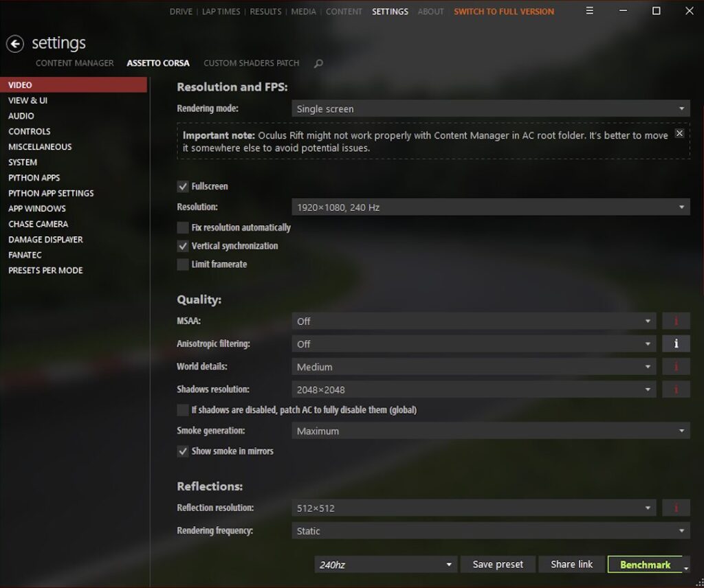Uncheck Show smoke in mirrors
This screenshot has height=588, width=704.
[x=183, y=451]
